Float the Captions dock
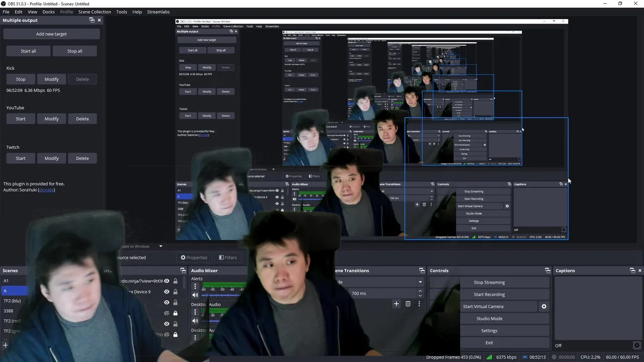Viewport: 644px width, 362px height. tap(632, 270)
